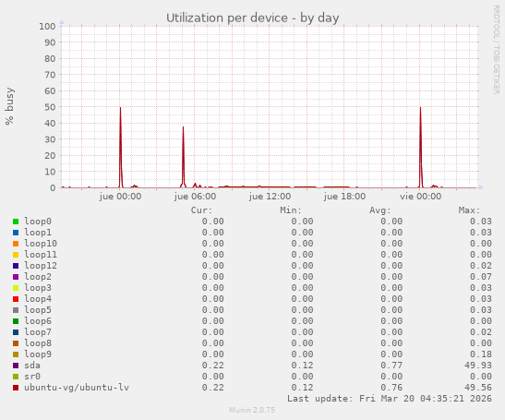Click the peak of the vie 00:00 spike
This screenshot has height=420, width=505.
click(x=420, y=108)
